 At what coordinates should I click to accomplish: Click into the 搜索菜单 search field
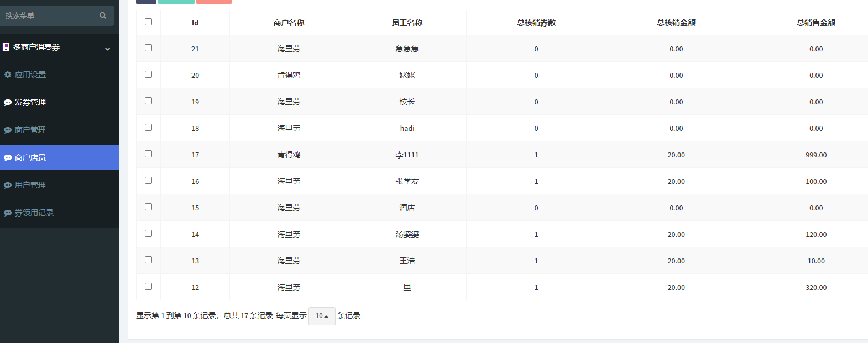pyautogui.click(x=49, y=15)
